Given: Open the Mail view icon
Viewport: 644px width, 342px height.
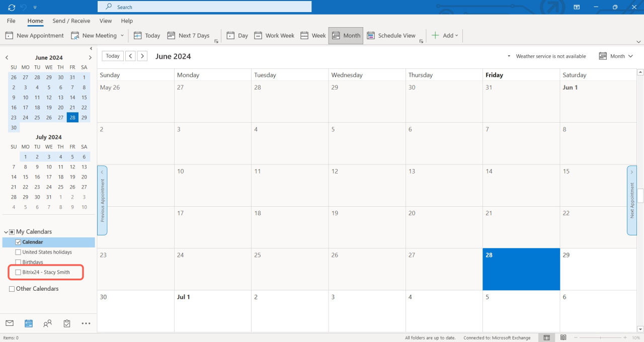Looking at the screenshot, I should coord(10,323).
